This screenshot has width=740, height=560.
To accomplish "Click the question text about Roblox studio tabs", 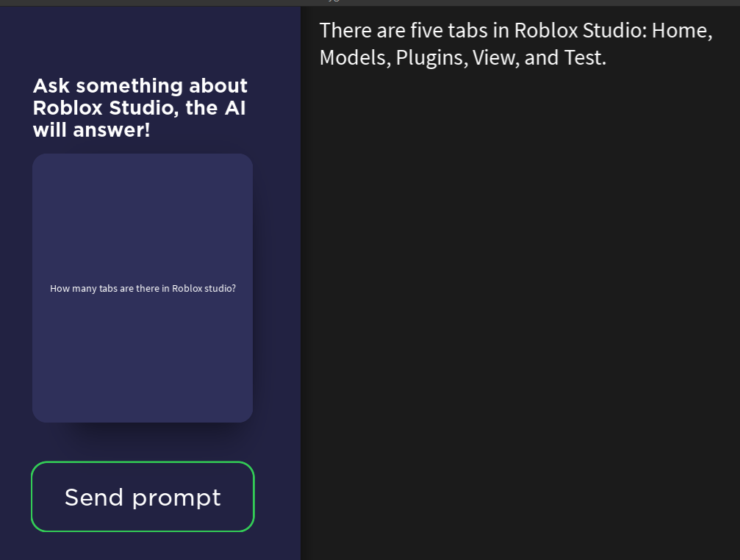I will [x=143, y=288].
